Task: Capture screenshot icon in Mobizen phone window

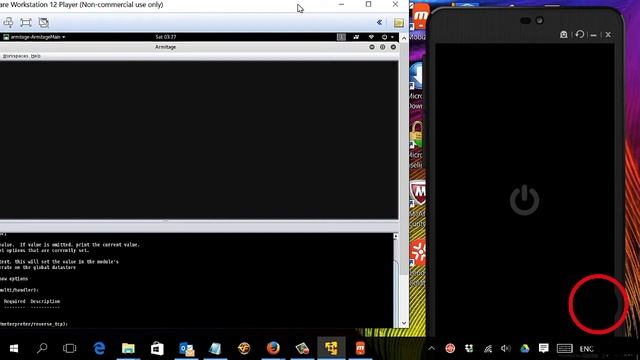Action: [564, 35]
